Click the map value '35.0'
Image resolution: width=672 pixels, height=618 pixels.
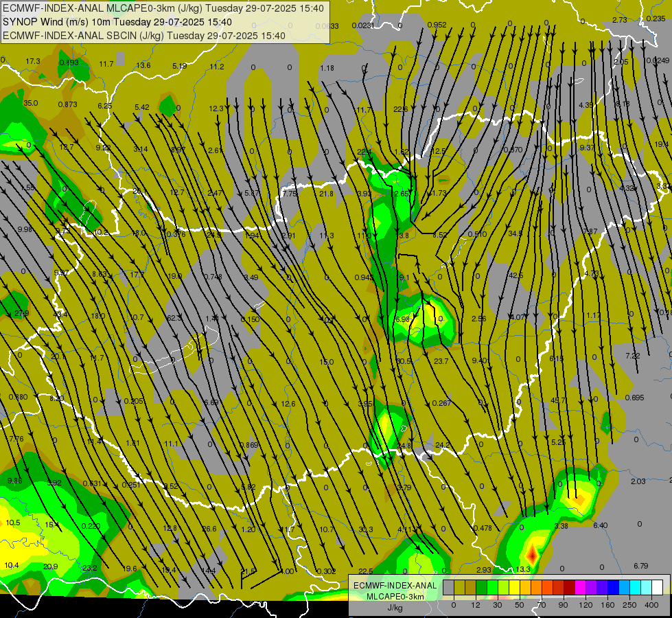30,104
